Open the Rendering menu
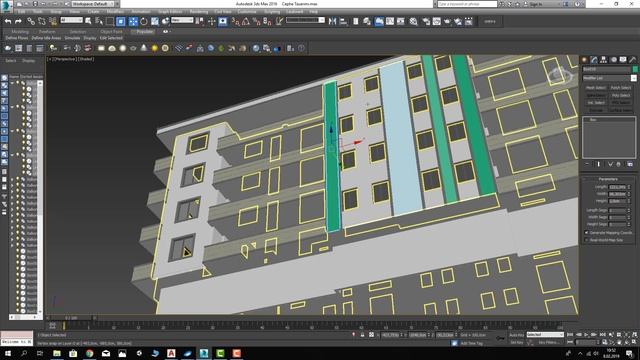Viewport: 640px width, 360px height. point(199,12)
